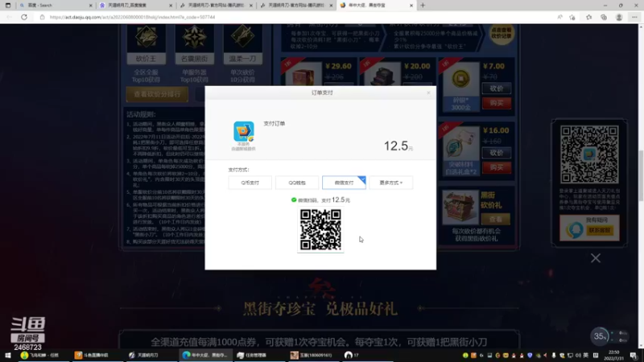Open the read aloud icon
Image resolution: width=644 pixels, height=362 pixels.
[559, 17]
